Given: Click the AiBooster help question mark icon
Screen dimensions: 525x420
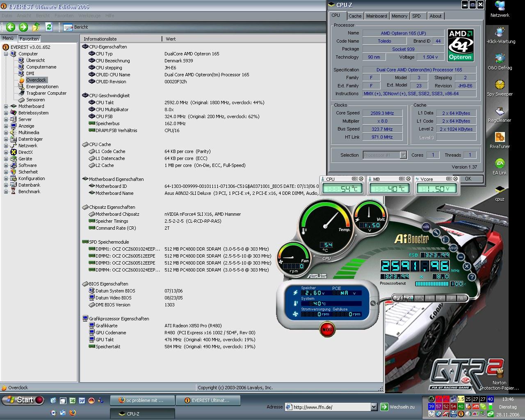Looking at the screenshot, I should click(x=472, y=277).
